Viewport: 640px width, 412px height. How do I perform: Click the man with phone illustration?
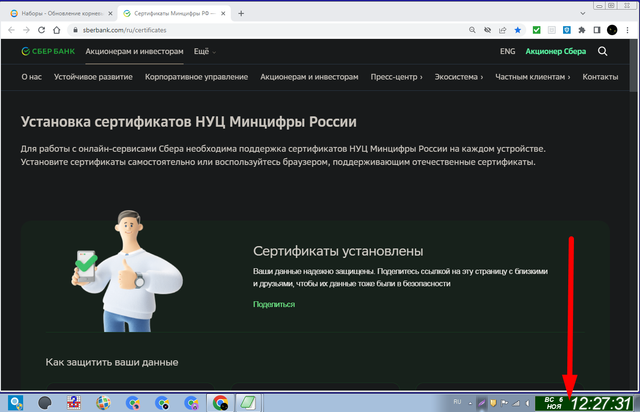(127, 271)
